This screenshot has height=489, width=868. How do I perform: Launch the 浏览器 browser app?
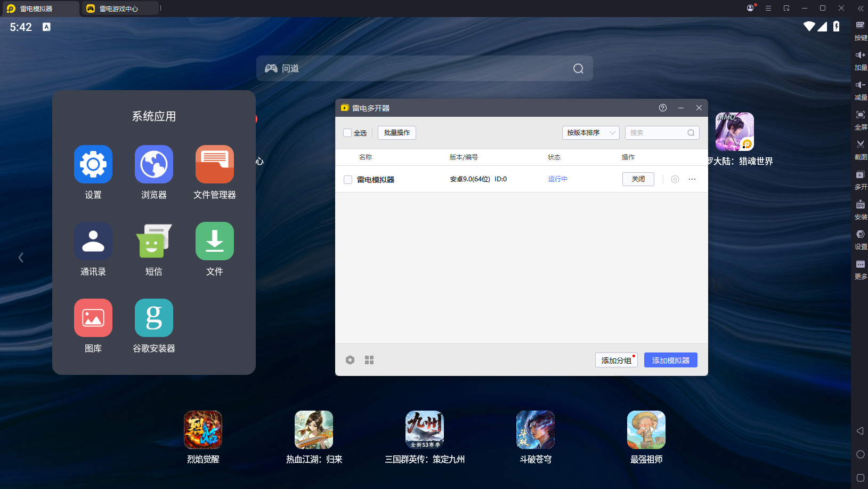point(154,164)
